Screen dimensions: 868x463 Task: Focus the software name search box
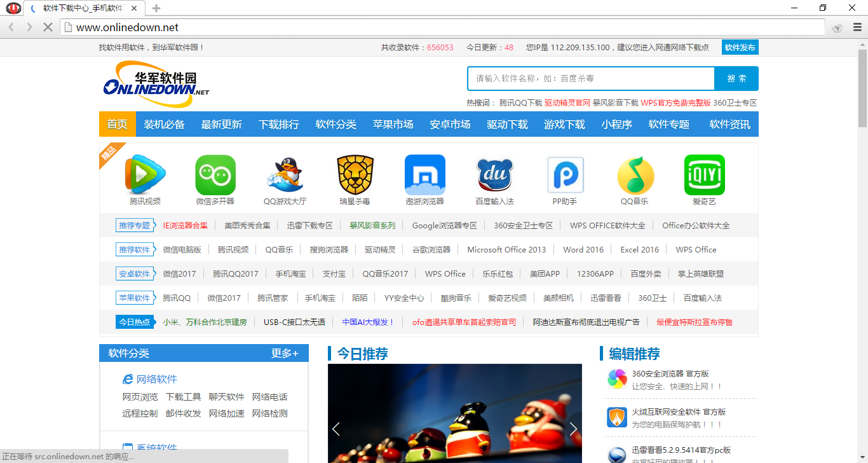tap(591, 79)
